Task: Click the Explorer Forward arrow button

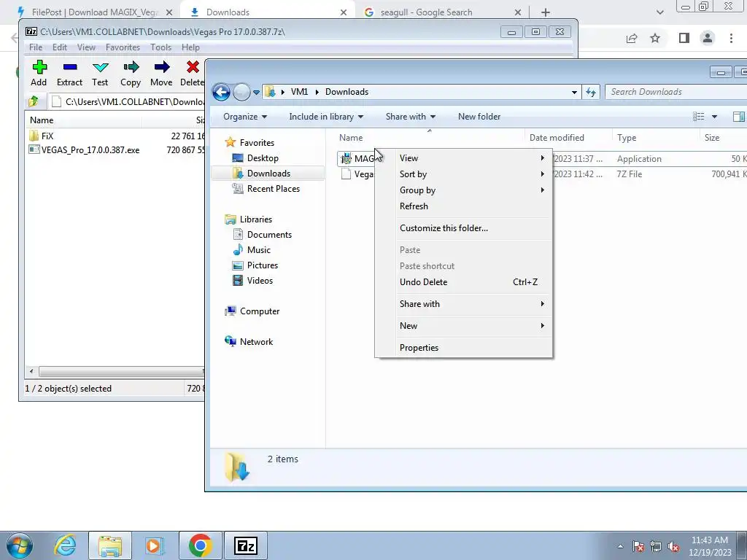Action: click(241, 92)
